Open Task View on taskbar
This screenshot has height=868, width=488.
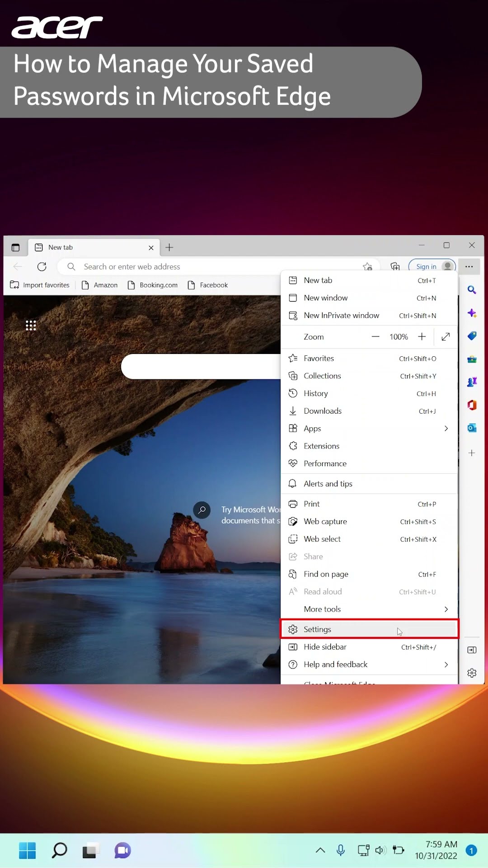pos(91,850)
